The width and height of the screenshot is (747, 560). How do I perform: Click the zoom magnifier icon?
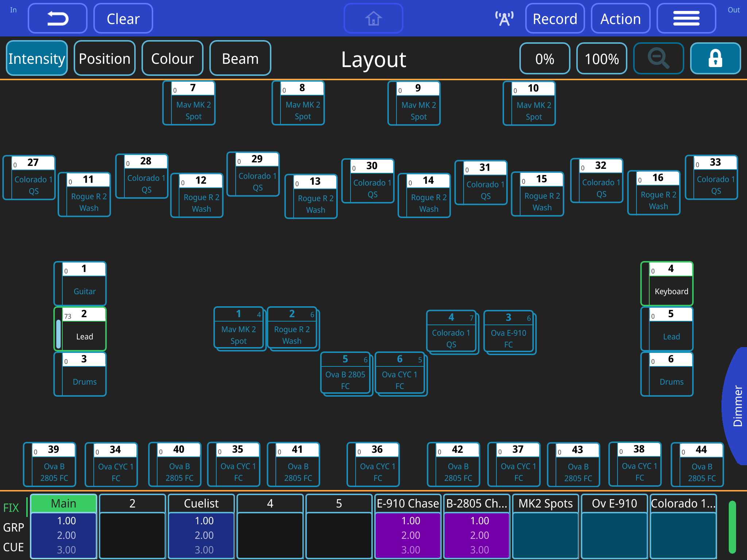click(658, 58)
